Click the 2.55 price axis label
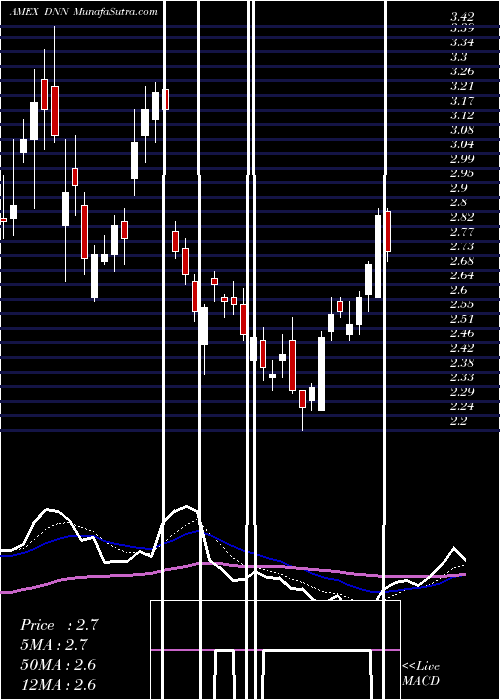Screen dimensions: 500x700 pyautogui.click(x=462, y=304)
